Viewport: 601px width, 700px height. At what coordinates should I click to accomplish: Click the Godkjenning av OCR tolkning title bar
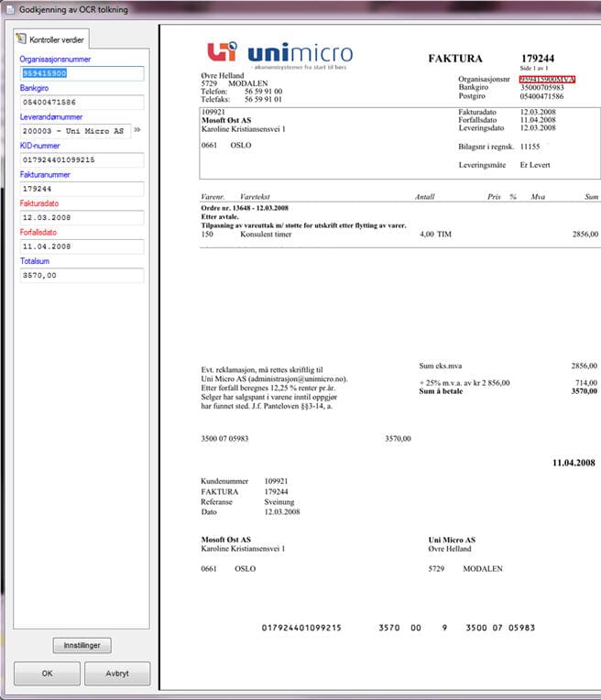73,9
